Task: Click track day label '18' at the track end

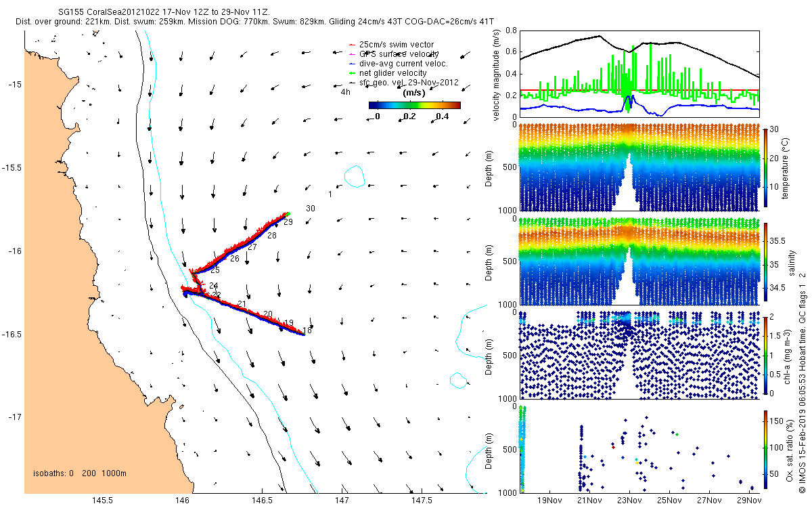Action: point(308,331)
